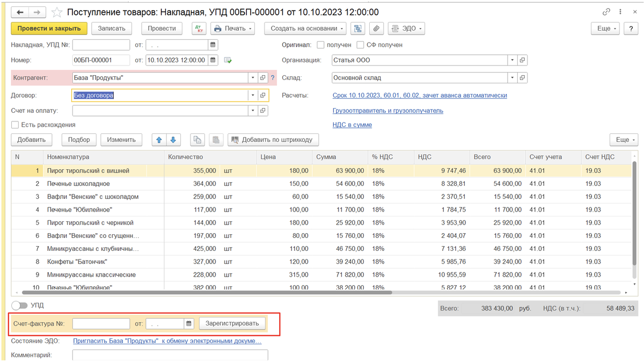Viewport: 644px width, 361px height.
Task: Switch on the УПД toggle
Action: point(19,305)
